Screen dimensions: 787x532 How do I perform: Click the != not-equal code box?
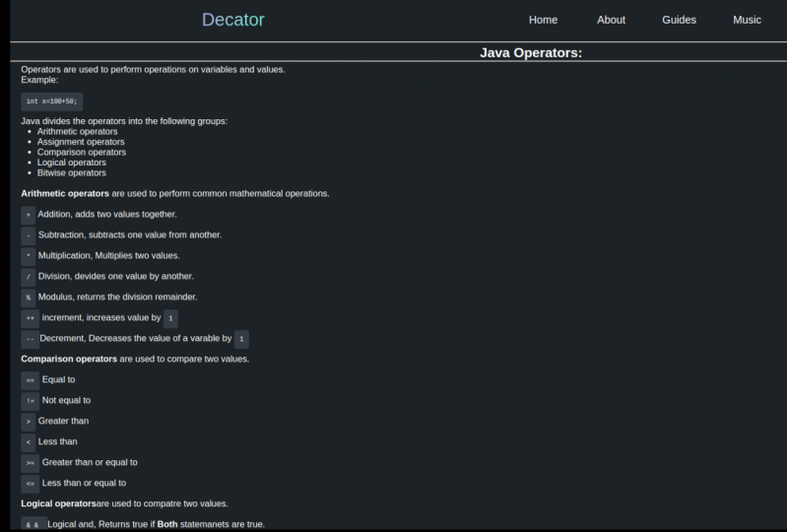click(31, 401)
